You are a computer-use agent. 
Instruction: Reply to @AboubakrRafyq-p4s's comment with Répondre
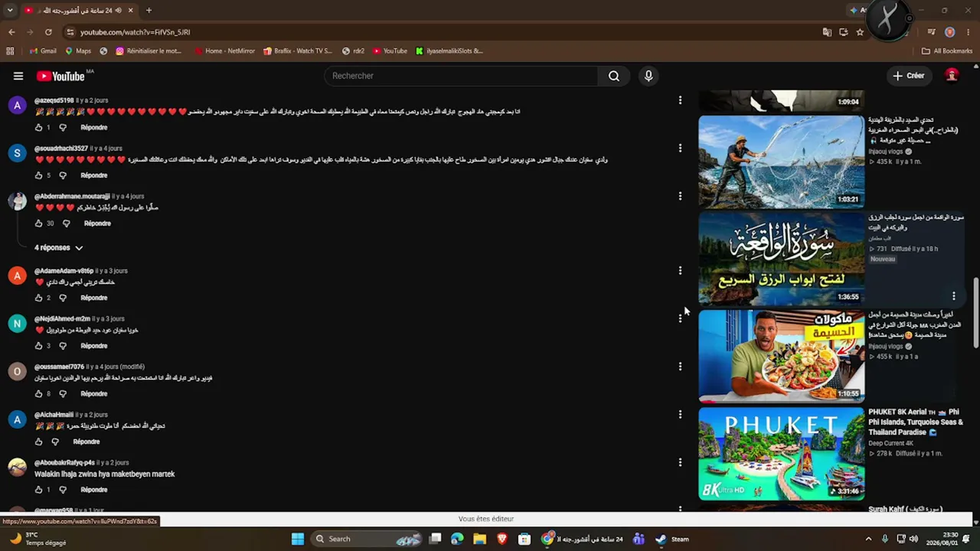[94, 490]
